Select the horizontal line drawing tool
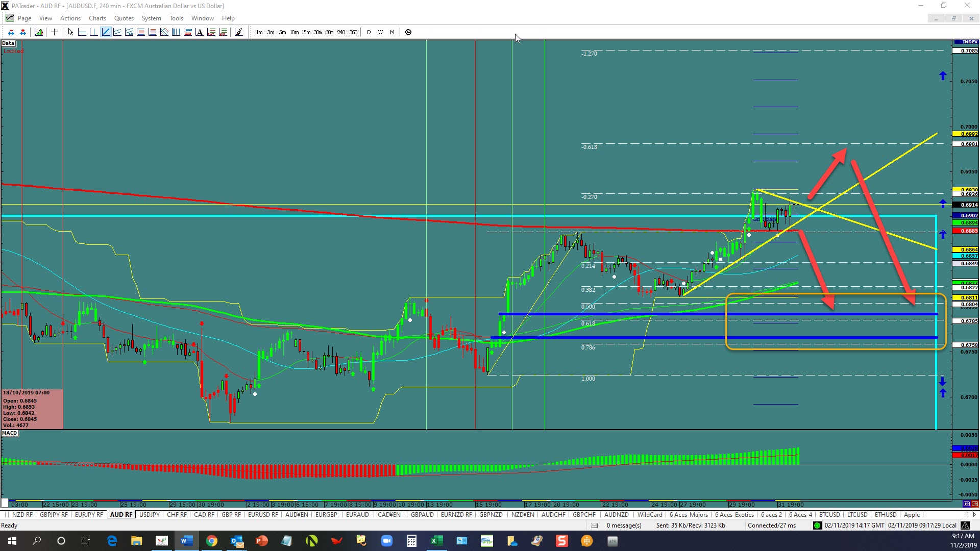Viewport: 980px width, 551px height. coord(82,32)
